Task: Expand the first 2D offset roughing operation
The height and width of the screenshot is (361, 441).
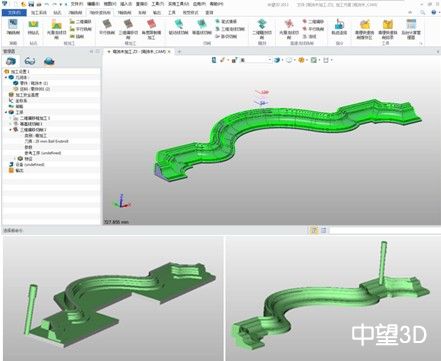Action: pyautogui.click(x=11, y=118)
